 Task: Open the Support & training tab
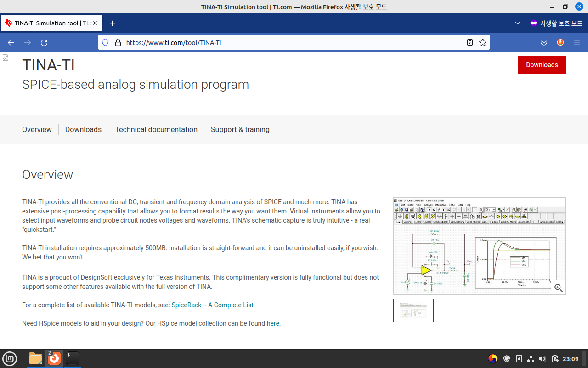tap(240, 129)
